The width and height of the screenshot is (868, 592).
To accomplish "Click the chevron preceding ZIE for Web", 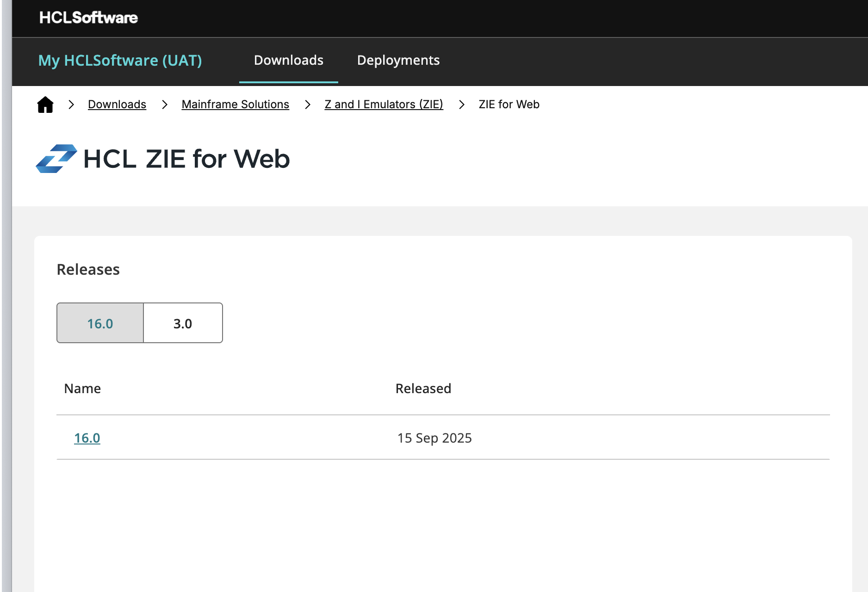I will click(461, 105).
